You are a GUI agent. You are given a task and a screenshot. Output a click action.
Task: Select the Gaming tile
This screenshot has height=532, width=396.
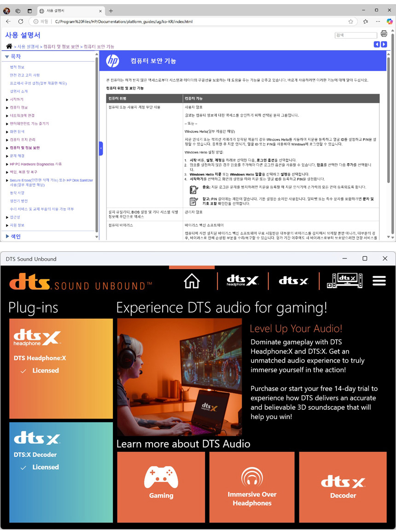161,487
